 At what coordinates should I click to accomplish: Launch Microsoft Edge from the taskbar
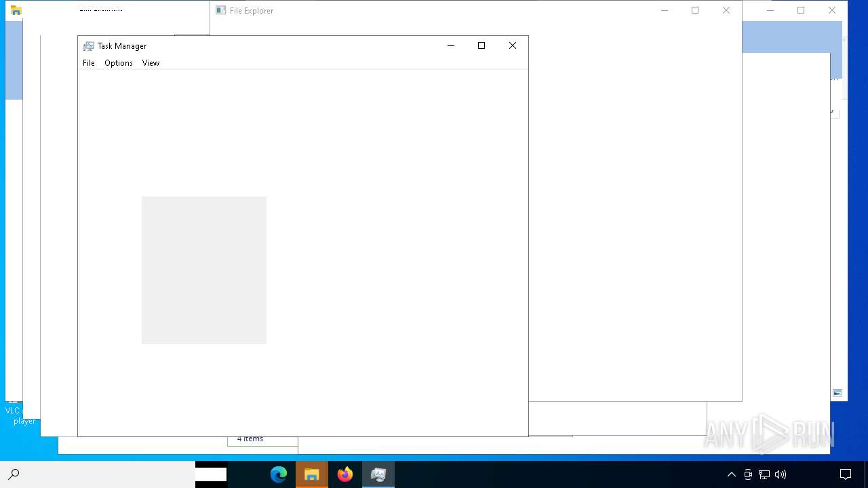(x=279, y=474)
